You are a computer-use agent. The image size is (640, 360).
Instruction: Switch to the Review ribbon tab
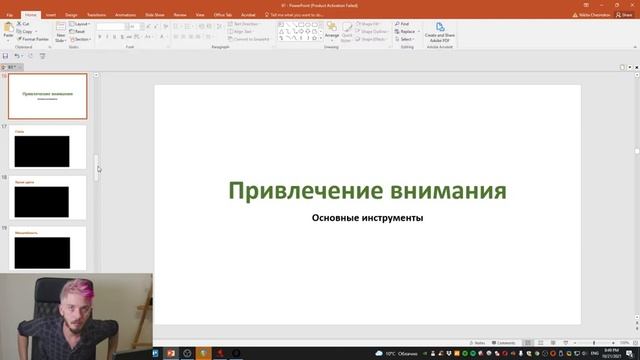(x=180, y=15)
